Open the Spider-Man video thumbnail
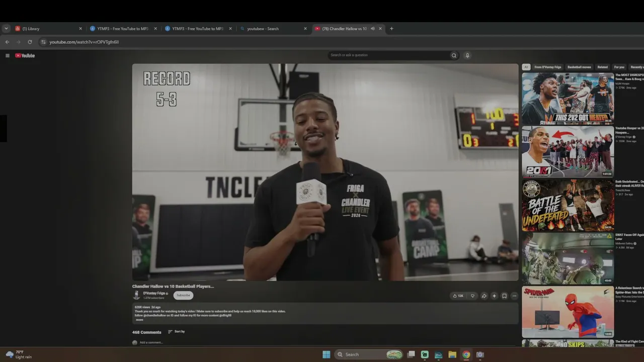 pyautogui.click(x=568, y=312)
